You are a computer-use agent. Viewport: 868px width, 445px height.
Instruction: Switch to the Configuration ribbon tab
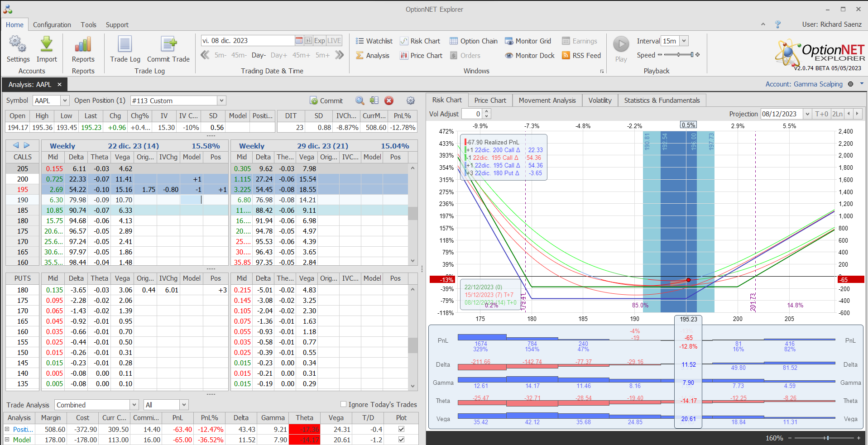[52, 25]
